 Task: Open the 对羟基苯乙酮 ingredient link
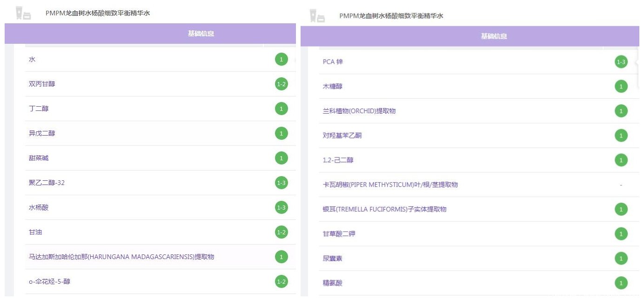[342, 136]
